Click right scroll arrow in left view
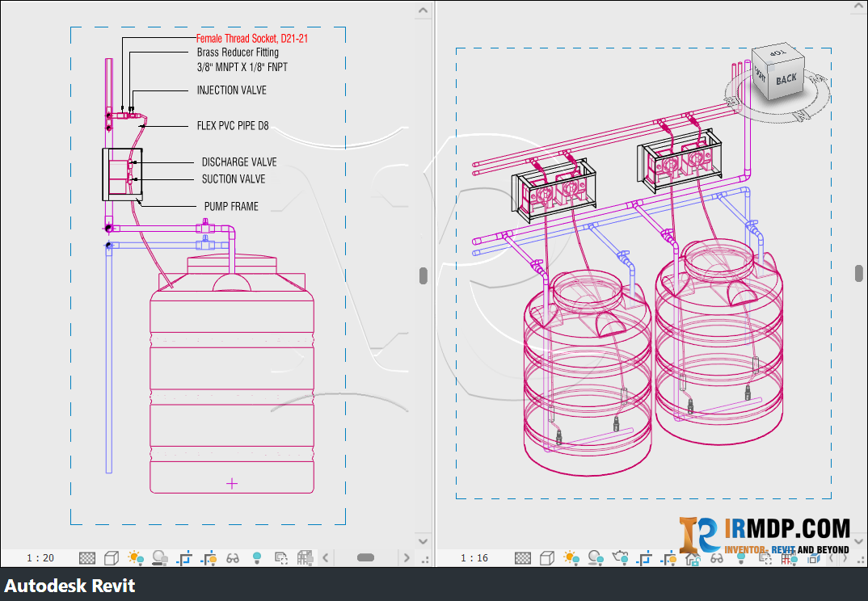 407,558
